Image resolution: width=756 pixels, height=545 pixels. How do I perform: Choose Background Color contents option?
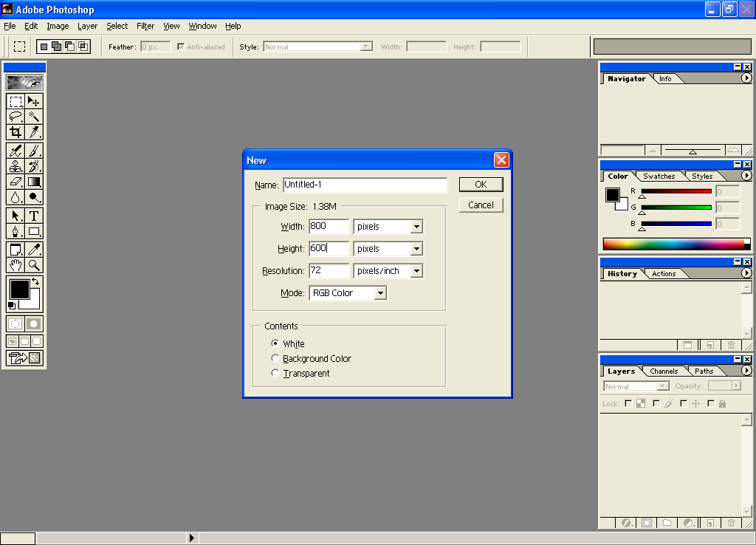[275, 358]
